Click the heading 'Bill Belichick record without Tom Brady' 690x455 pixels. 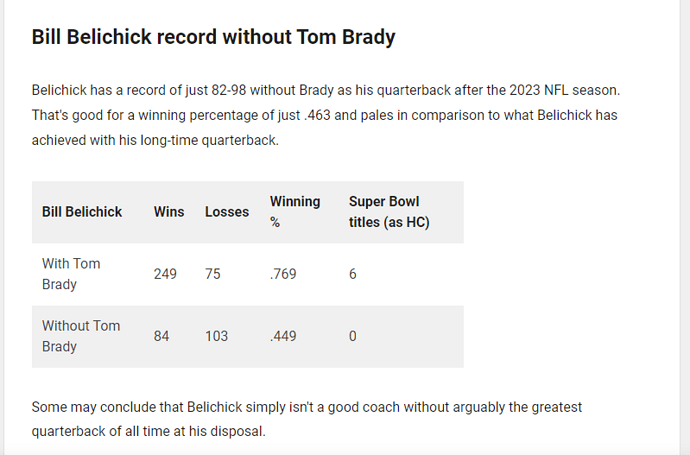[213, 37]
